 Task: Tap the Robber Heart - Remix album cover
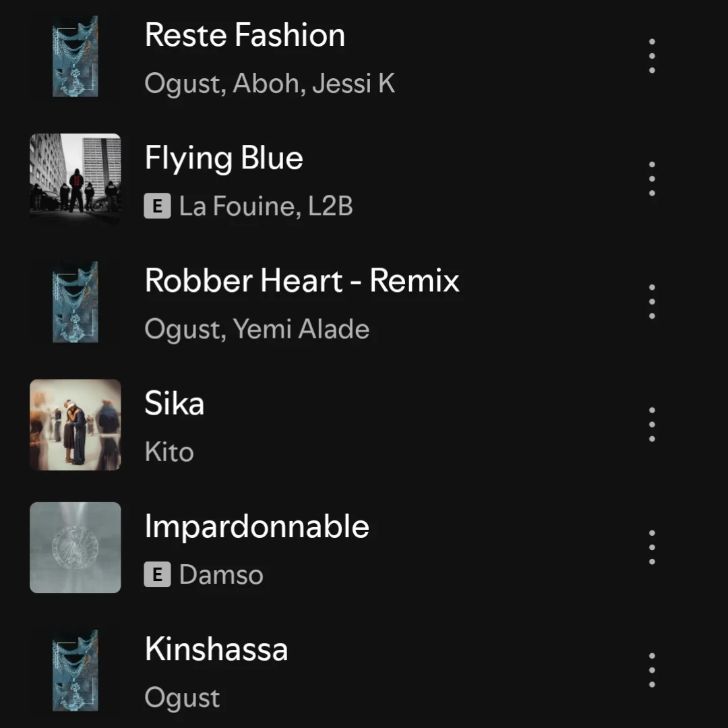[x=75, y=302]
